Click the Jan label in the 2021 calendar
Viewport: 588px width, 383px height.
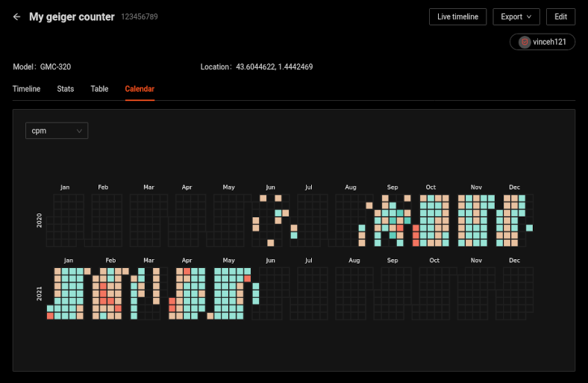[68, 261]
